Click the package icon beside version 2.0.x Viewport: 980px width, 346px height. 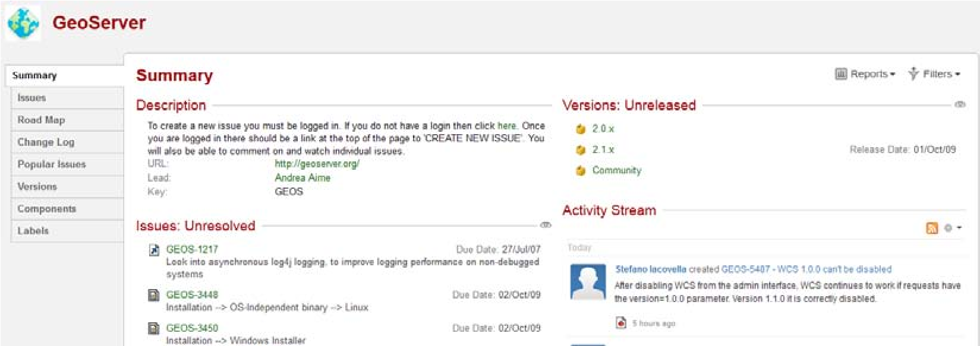[x=581, y=129]
